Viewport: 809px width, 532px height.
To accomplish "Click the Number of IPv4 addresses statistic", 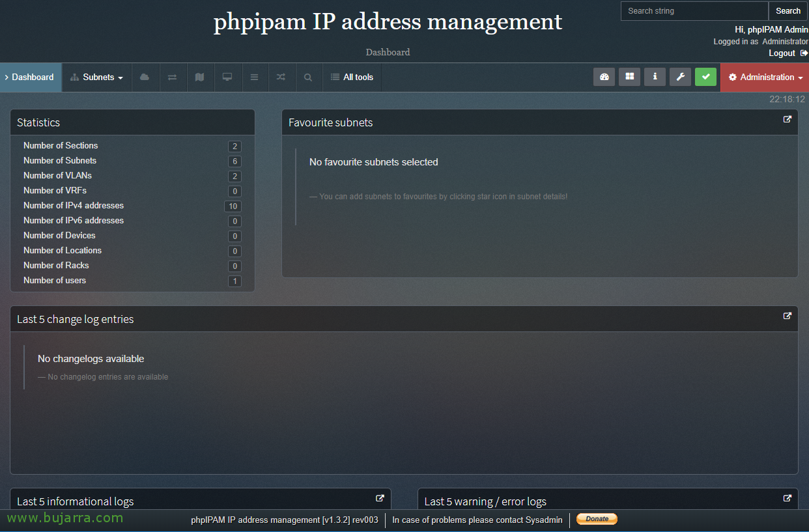I will pyautogui.click(x=74, y=206).
